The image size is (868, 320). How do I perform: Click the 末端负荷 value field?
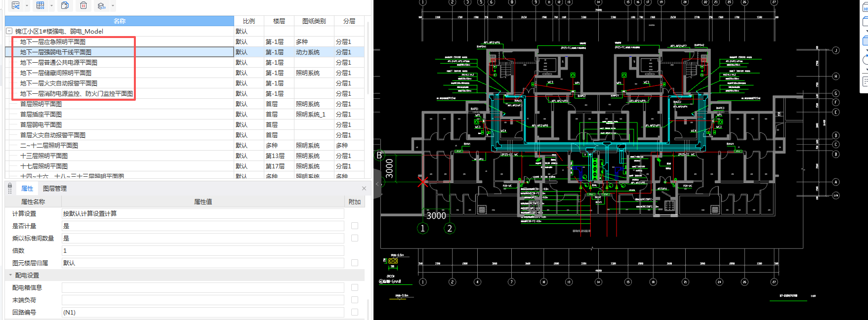(203, 300)
